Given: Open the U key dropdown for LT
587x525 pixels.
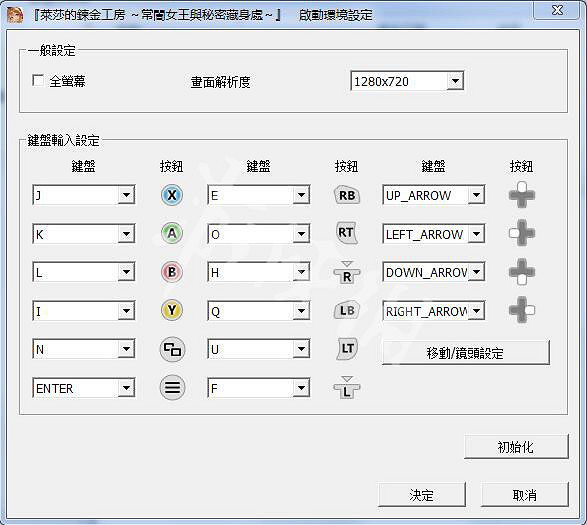Looking at the screenshot, I should click(x=258, y=349).
